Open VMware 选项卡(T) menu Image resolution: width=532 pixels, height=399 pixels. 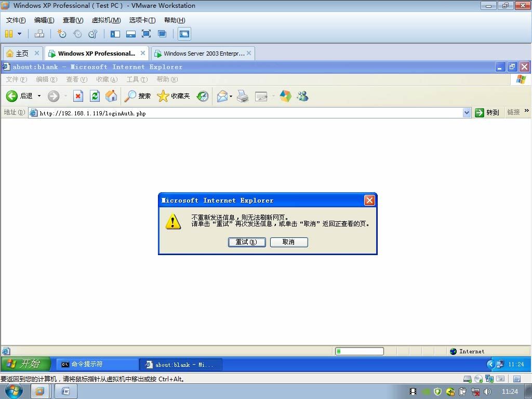click(142, 20)
